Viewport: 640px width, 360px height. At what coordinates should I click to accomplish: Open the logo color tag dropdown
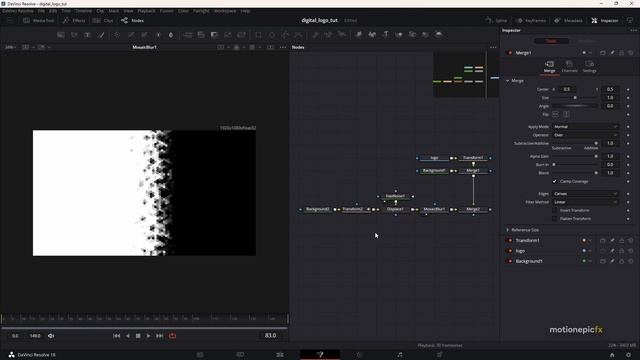pos(587,251)
